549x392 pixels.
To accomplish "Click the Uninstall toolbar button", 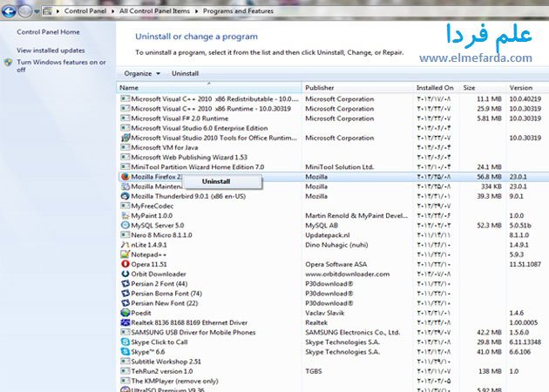I will point(186,73).
